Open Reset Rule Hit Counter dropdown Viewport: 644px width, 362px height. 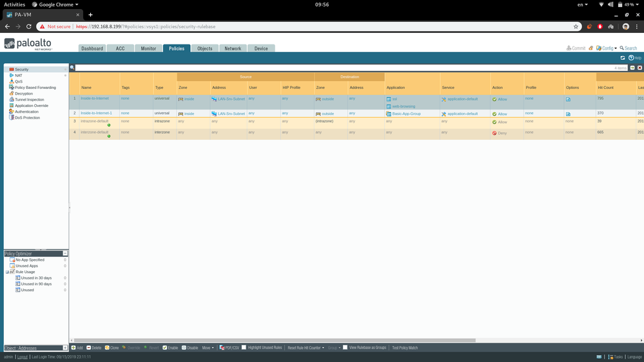(x=306, y=348)
